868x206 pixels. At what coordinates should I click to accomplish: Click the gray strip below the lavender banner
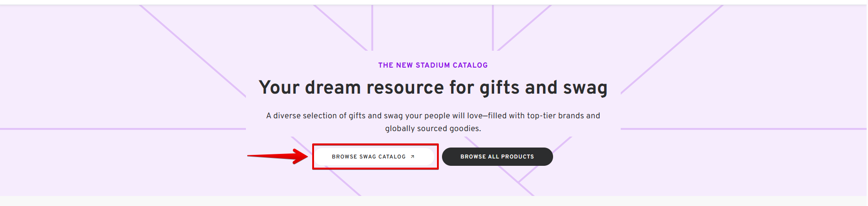(x=434, y=201)
